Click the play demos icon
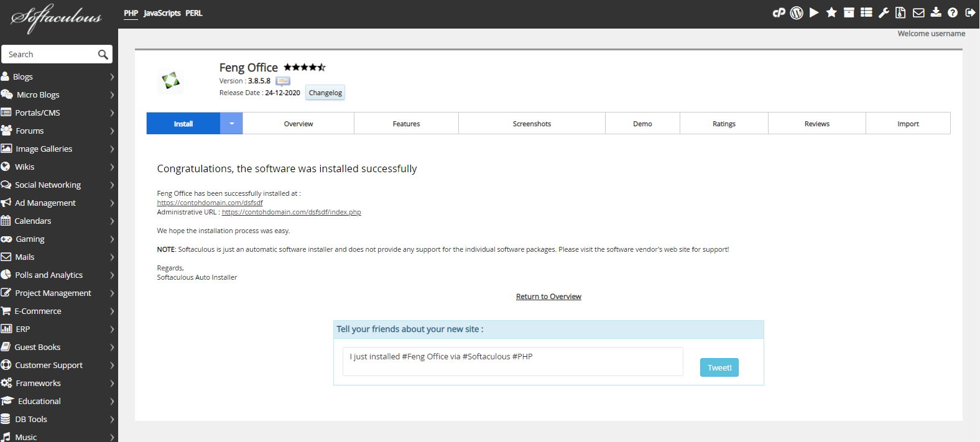Image resolution: width=980 pixels, height=442 pixels. click(814, 12)
